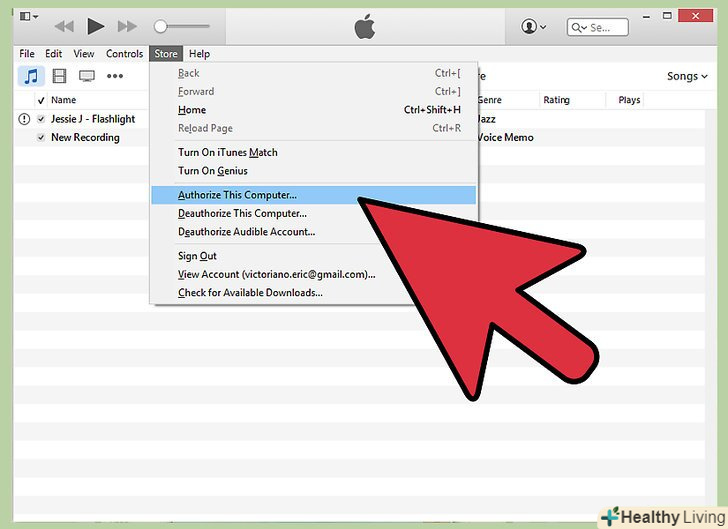Maximize the iTunes window

click(x=667, y=16)
